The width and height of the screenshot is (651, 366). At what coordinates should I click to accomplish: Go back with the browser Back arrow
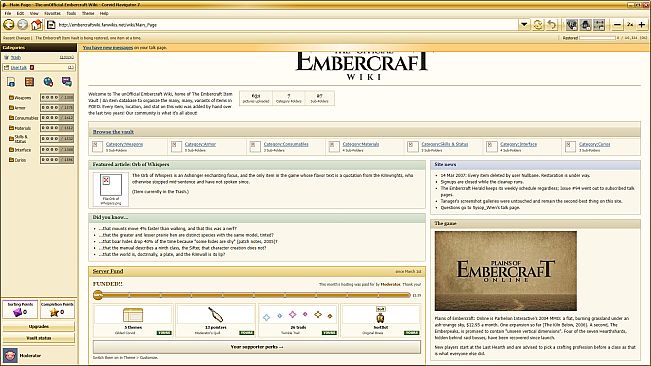8,24
